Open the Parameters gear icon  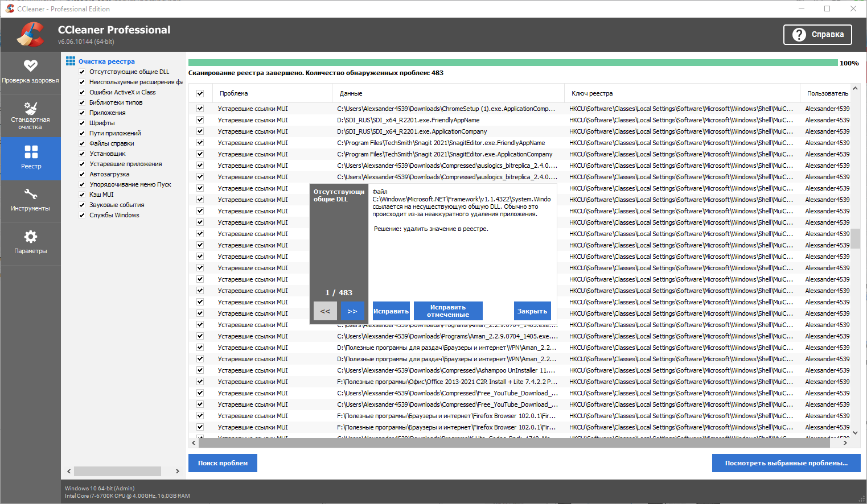(x=31, y=237)
